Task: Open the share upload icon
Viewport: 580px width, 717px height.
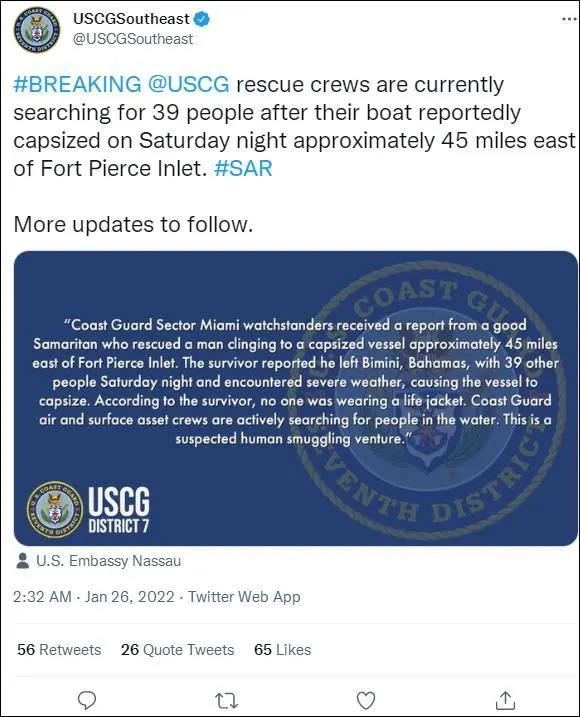Action: [x=505, y=700]
